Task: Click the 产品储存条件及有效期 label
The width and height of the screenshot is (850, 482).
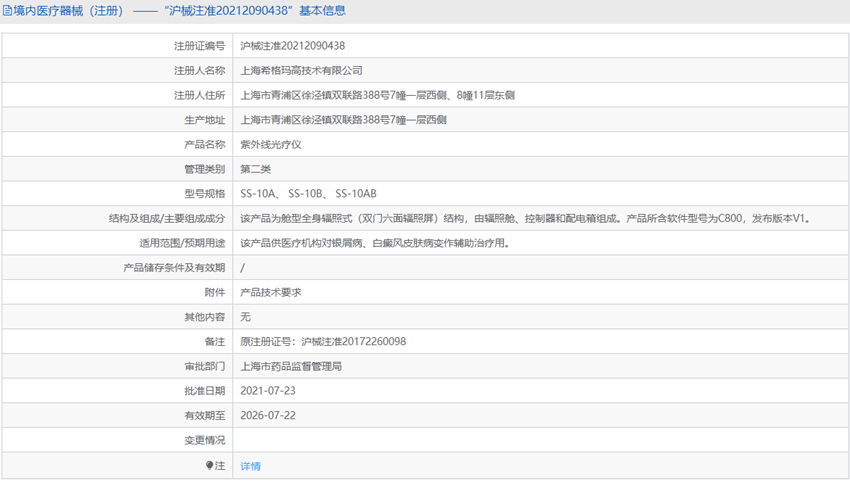Action: click(x=174, y=268)
